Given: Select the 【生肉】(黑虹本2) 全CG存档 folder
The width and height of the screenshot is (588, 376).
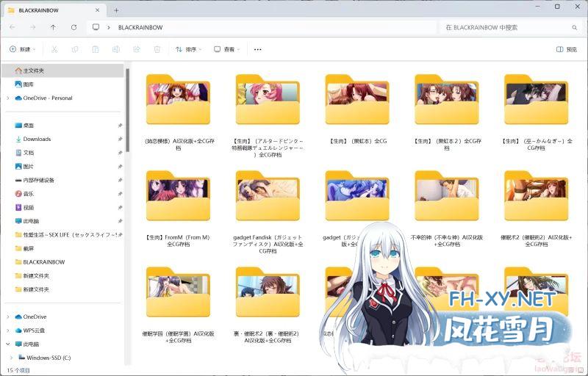Looking at the screenshot, I should coord(447,112).
